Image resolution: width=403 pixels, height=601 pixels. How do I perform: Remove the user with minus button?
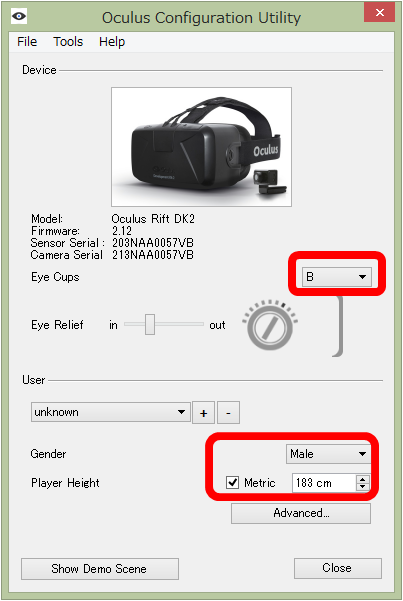coord(229,413)
